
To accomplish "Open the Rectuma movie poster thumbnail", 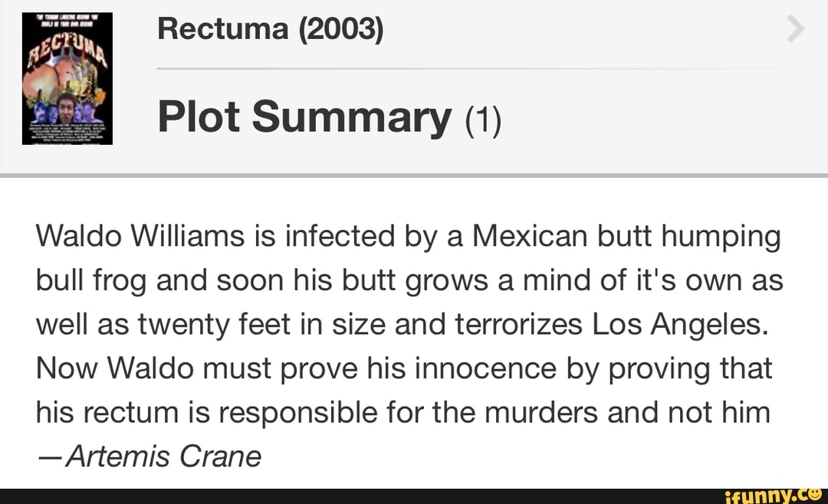I will click(x=67, y=78).
